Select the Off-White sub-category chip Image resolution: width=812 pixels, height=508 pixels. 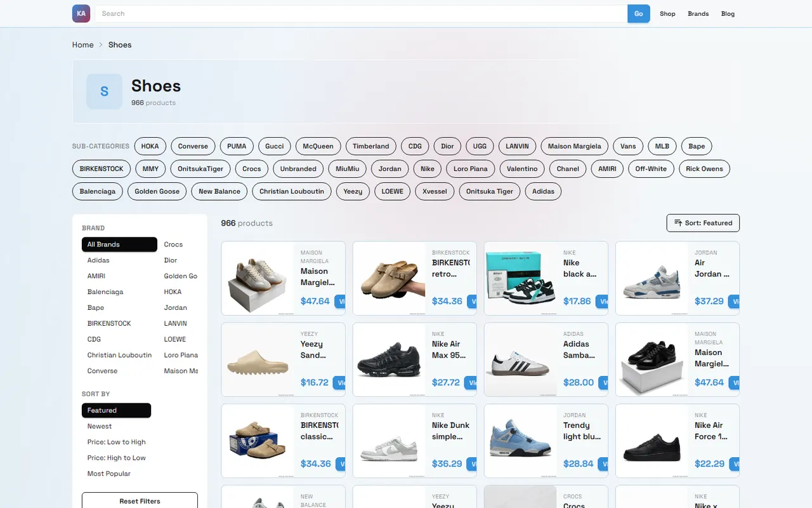tap(651, 169)
